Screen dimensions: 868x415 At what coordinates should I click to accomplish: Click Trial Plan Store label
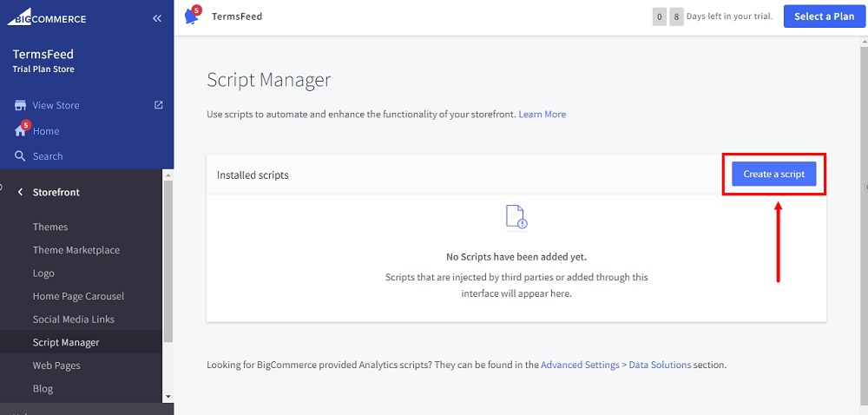(x=43, y=69)
